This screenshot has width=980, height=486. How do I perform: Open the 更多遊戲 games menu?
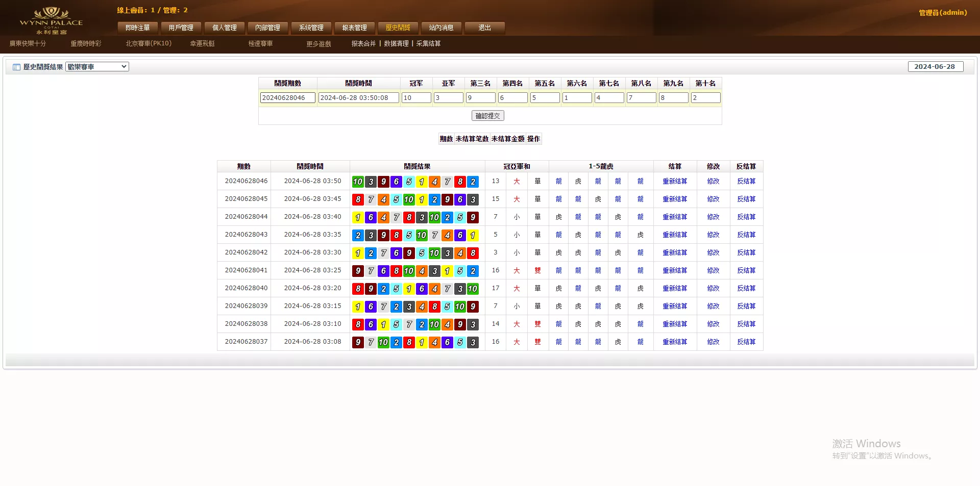tap(318, 44)
